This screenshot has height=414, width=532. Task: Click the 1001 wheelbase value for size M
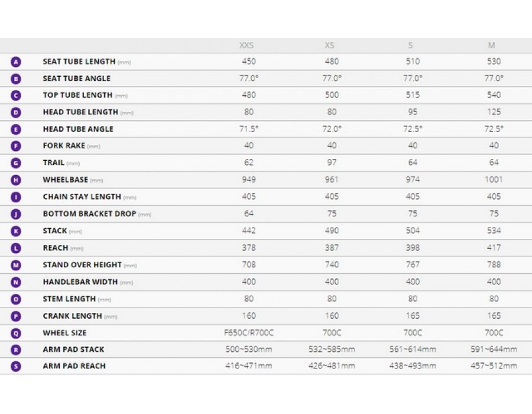click(494, 180)
